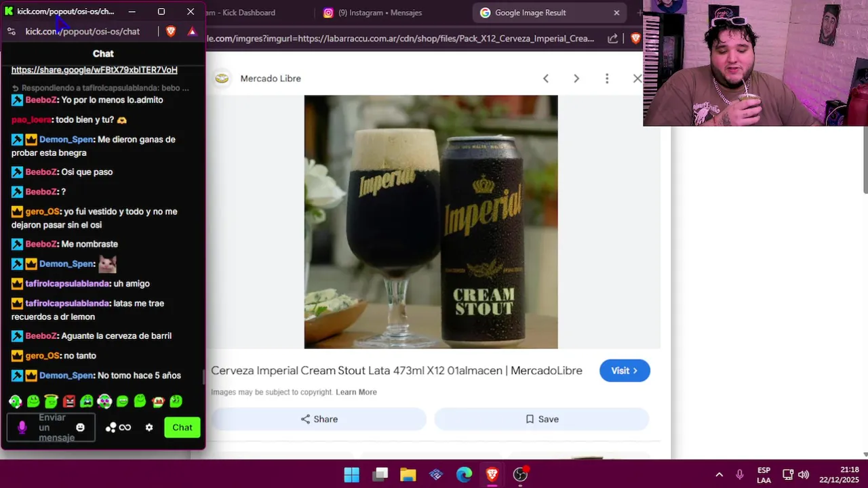Open chat settings gear icon
Image resolution: width=868 pixels, height=488 pixels.
[149, 428]
